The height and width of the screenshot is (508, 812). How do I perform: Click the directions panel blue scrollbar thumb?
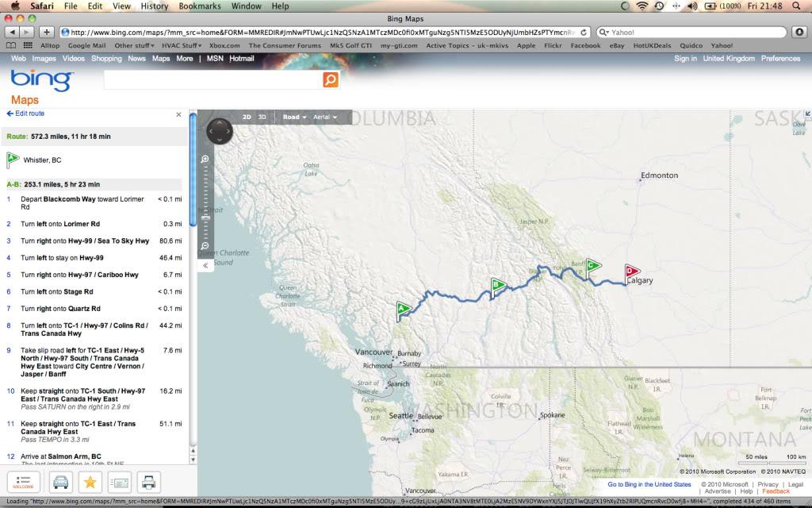[x=193, y=170]
